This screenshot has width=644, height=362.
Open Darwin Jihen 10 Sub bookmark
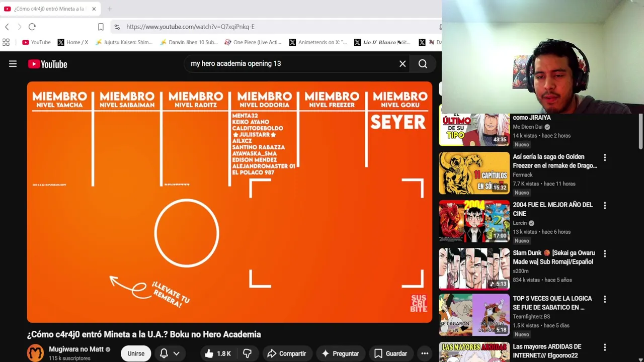coord(189,42)
